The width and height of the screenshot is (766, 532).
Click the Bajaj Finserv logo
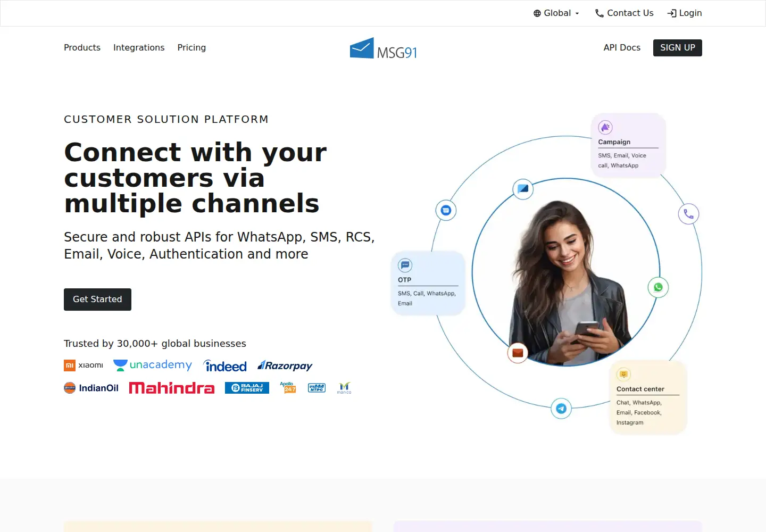tap(247, 388)
